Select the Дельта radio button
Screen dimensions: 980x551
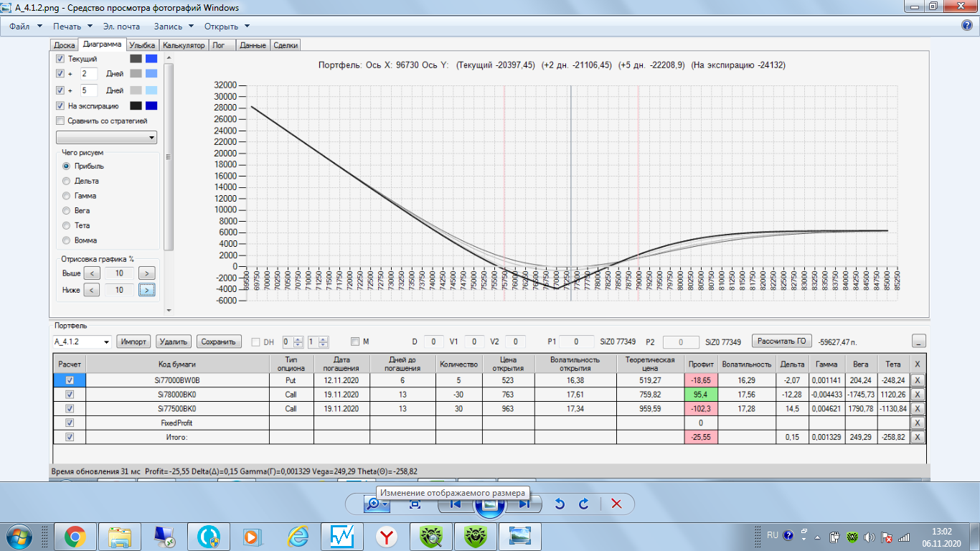click(67, 181)
